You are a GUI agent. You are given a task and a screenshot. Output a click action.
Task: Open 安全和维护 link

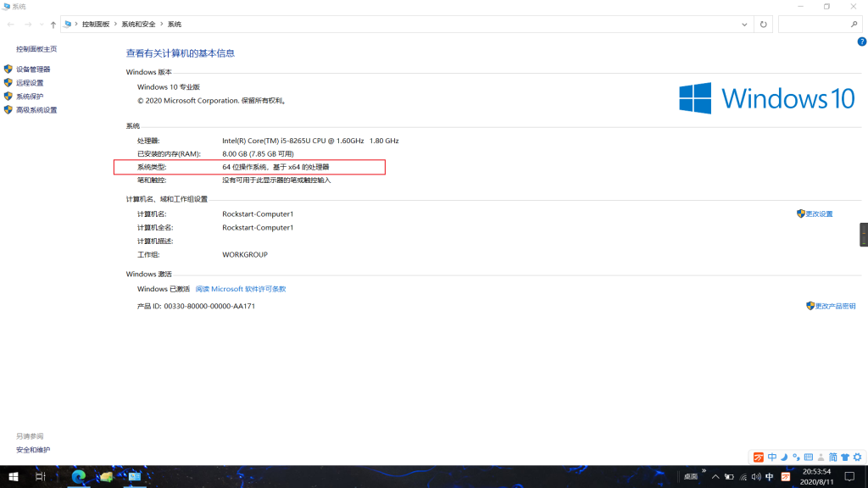pyautogui.click(x=33, y=450)
